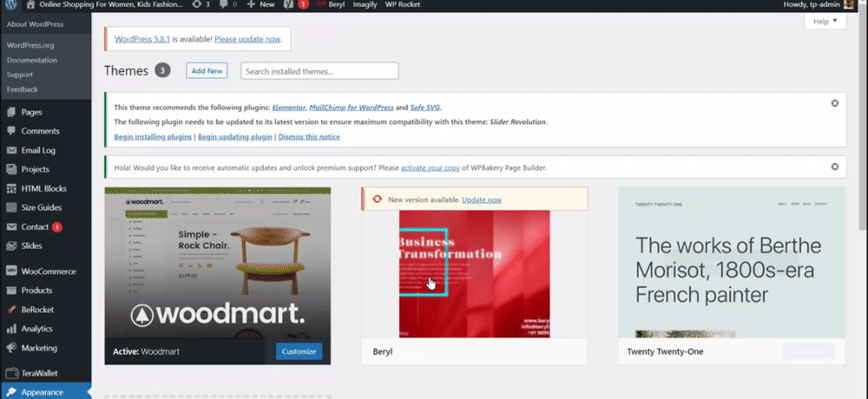Click Begin updating plugin link
Screen dimensions: 868x399
[x=234, y=137]
